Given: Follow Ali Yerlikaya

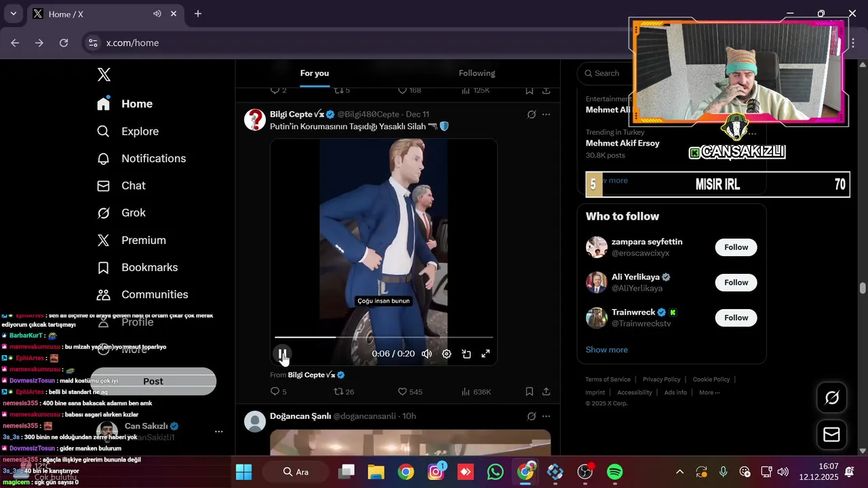Looking at the screenshot, I should click(x=736, y=283).
